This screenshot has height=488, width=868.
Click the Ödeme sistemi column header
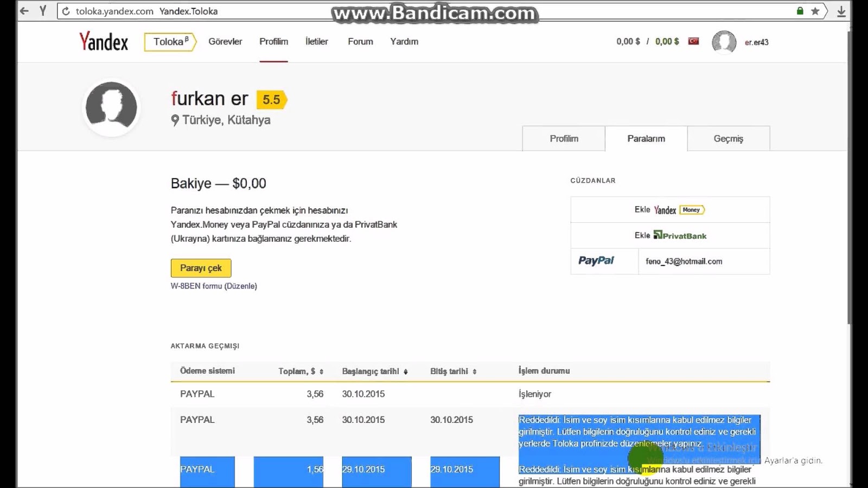click(x=207, y=371)
